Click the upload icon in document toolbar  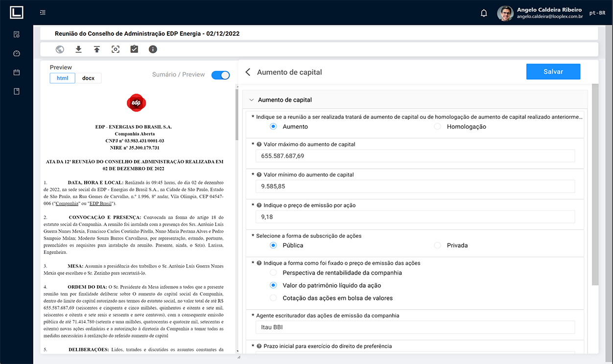click(x=97, y=49)
